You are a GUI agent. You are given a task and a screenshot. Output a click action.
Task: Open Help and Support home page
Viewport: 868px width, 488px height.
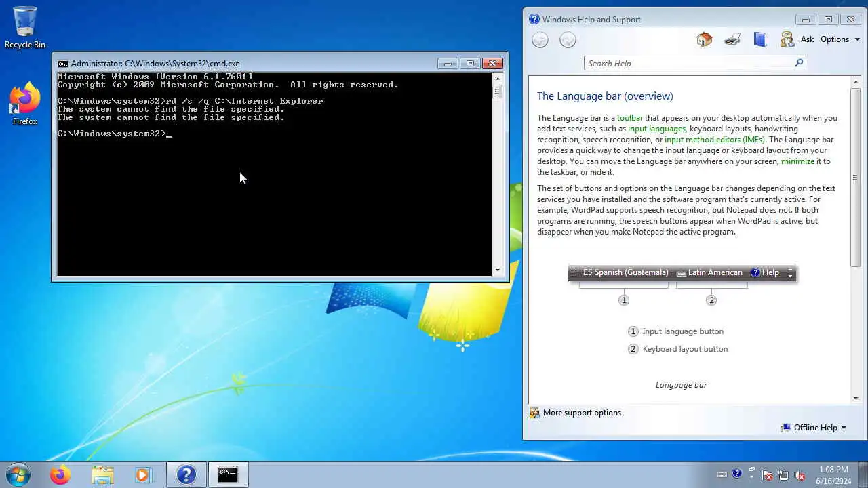pyautogui.click(x=704, y=39)
